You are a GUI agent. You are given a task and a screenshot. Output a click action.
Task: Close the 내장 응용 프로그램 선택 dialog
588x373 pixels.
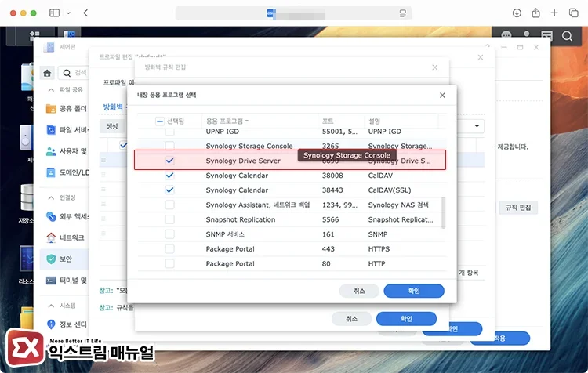442,96
